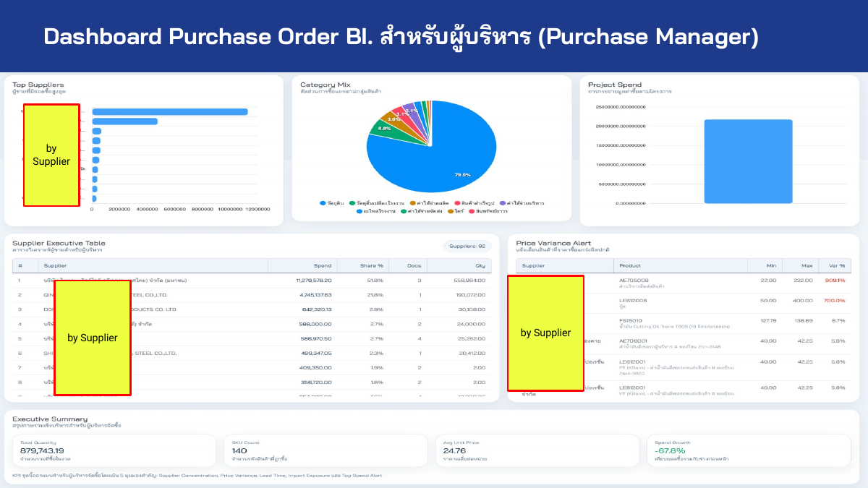The height and width of the screenshot is (488, 868).
Task: Select the 3.9% orange pie slice
Action: (394, 118)
